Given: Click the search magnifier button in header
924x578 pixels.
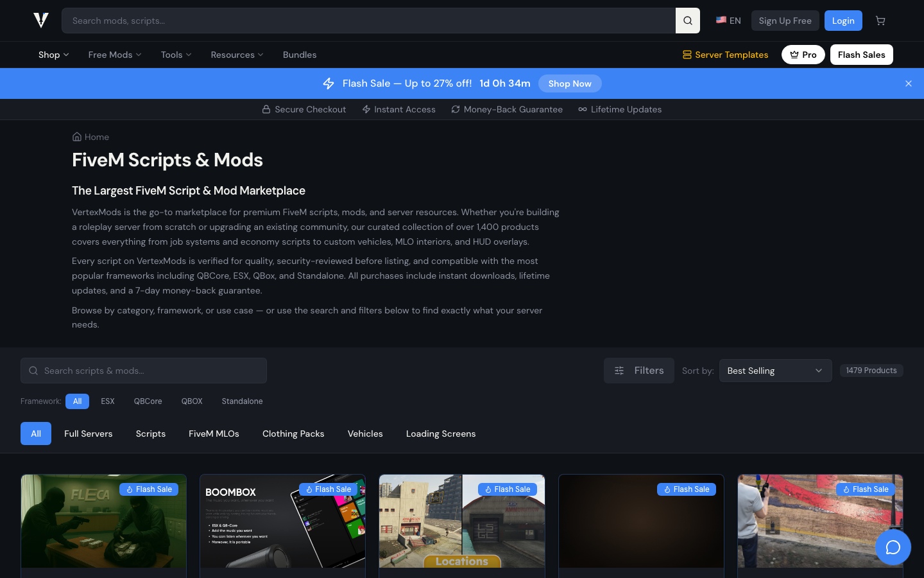Looking at the screenshot, I should (x=687, y=21).
